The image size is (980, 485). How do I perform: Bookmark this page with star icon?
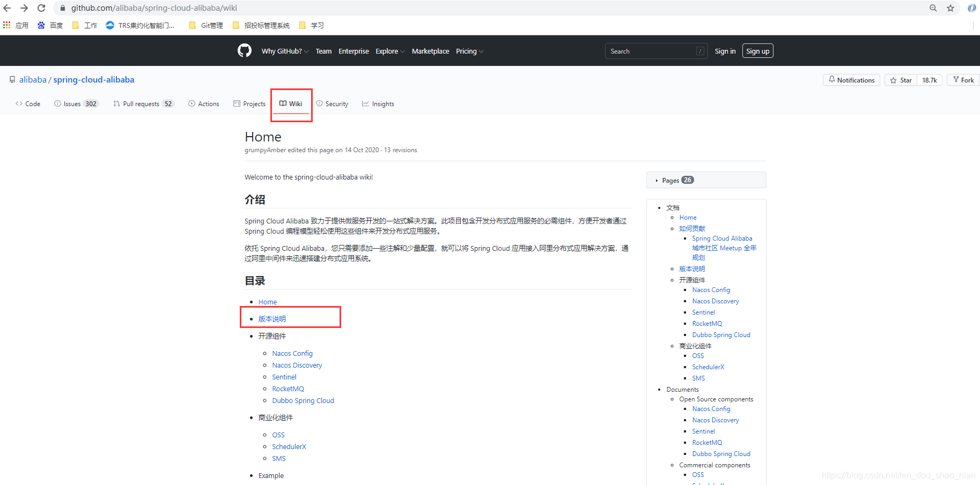950,8
